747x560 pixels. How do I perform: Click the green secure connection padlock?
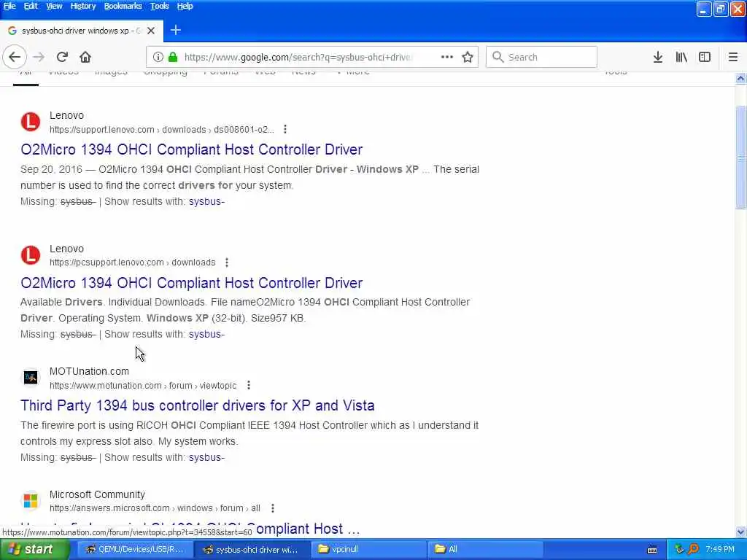[173, 57]
